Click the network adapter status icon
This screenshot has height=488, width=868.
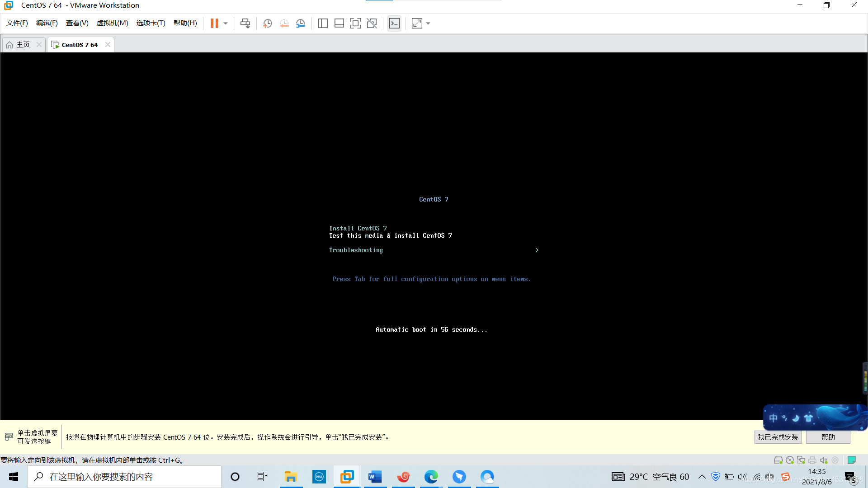click(x=801, y=460)
